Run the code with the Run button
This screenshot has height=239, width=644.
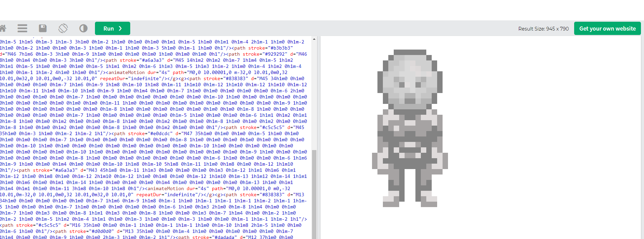[x=113, y=29]
